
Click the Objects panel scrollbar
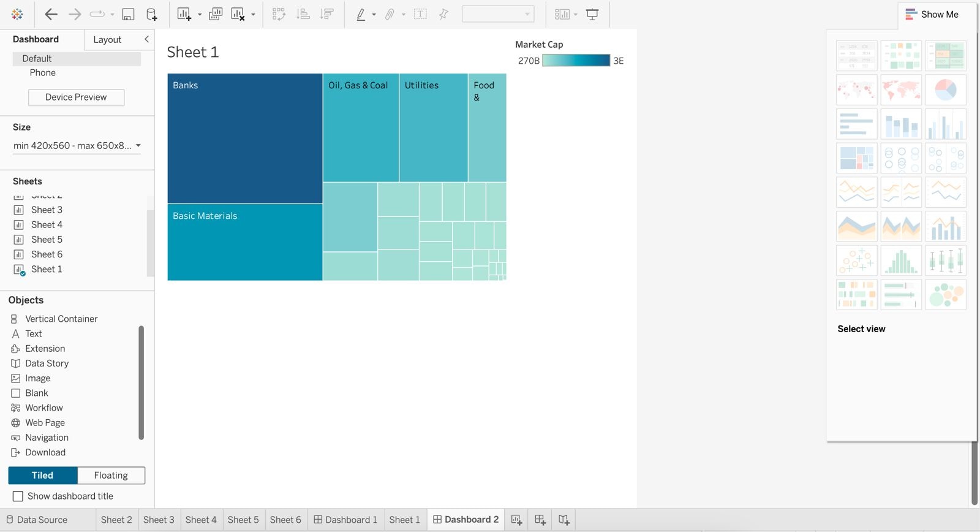tap(141, 383)
